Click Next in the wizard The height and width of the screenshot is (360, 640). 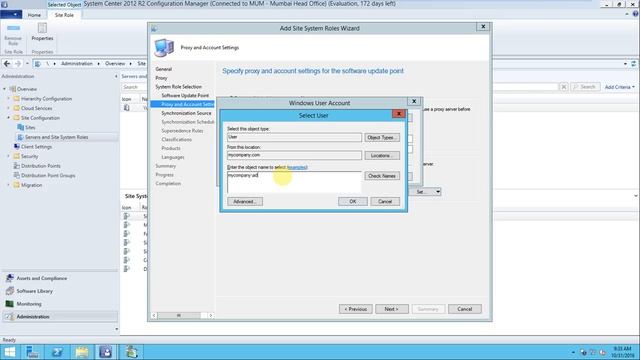tap(391, 309)
